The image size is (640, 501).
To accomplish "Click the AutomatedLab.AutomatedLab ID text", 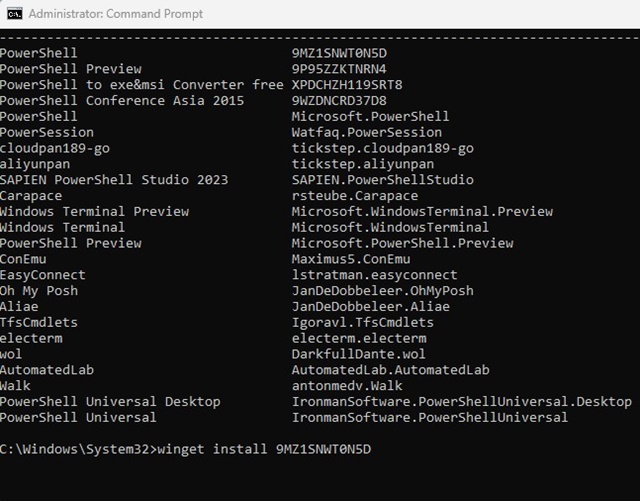I will click(x=390, y=370).
